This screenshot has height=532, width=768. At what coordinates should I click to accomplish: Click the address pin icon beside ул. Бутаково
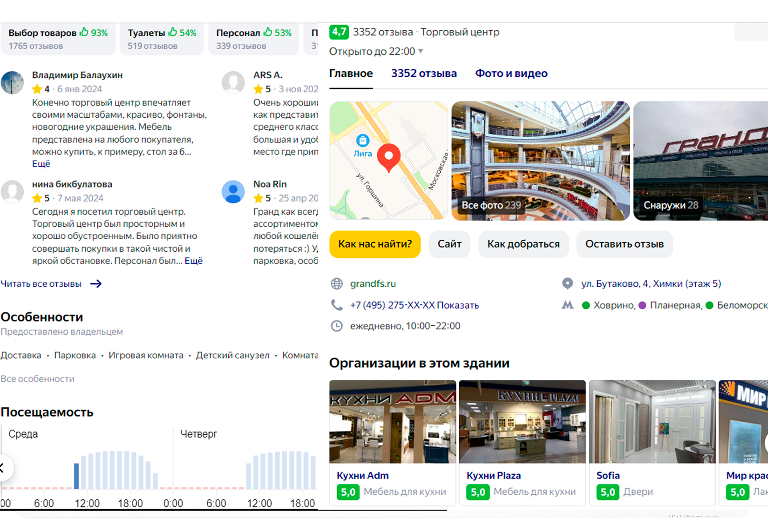[x=567, y=283]
